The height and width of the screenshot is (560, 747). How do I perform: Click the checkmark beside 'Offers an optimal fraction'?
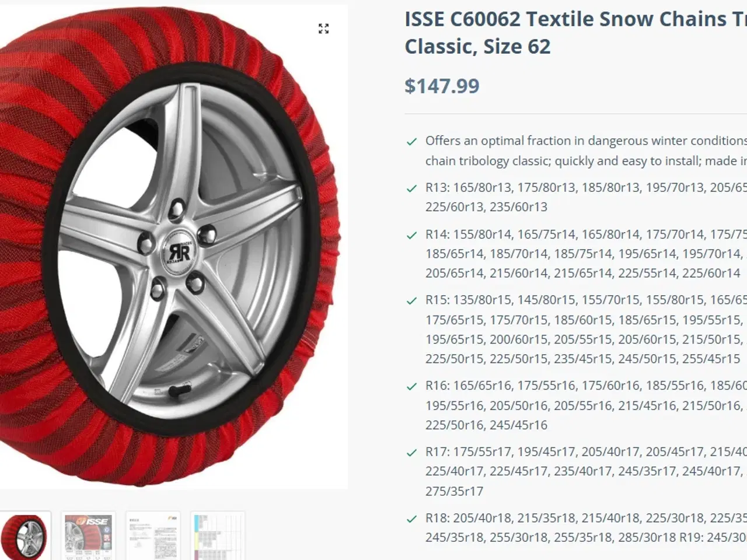click(412, 141)
